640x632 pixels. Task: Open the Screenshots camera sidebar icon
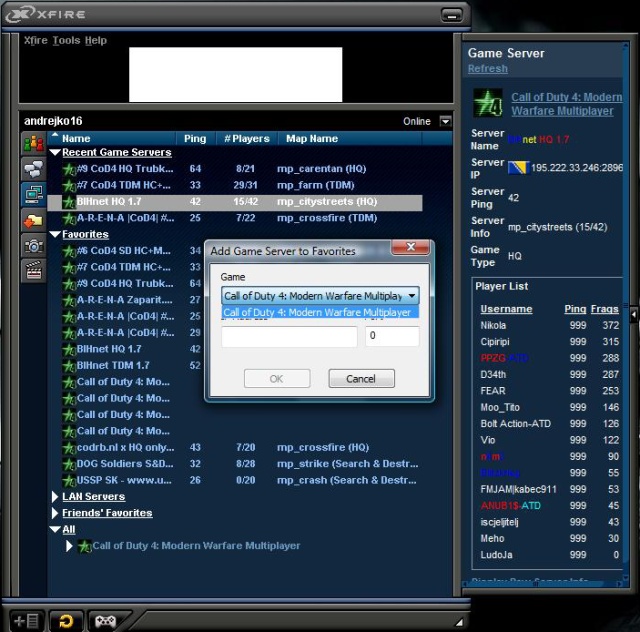tap(33, 246)
